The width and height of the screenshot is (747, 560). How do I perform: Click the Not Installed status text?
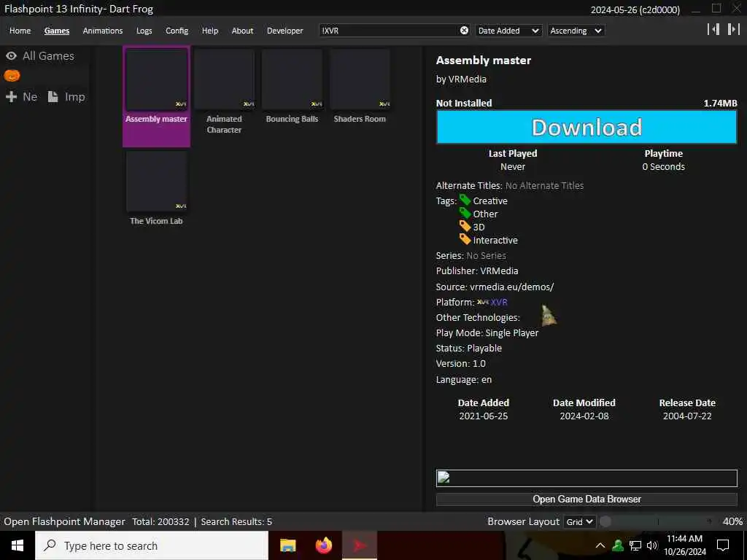(464, 103)
